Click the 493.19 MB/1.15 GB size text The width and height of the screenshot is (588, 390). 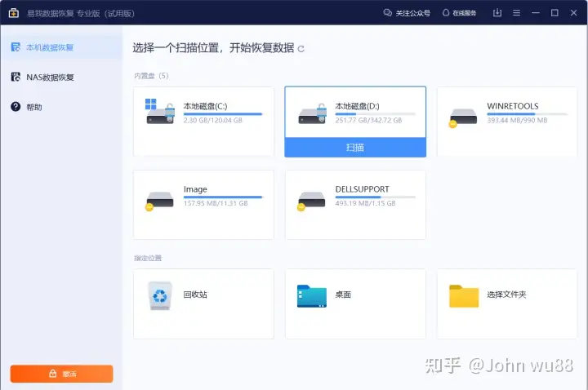365,203
